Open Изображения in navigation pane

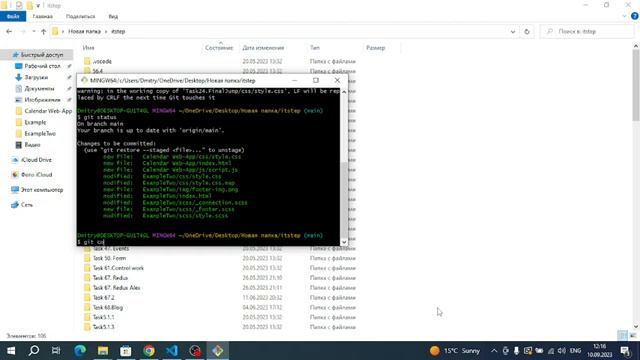click(42, 100)
